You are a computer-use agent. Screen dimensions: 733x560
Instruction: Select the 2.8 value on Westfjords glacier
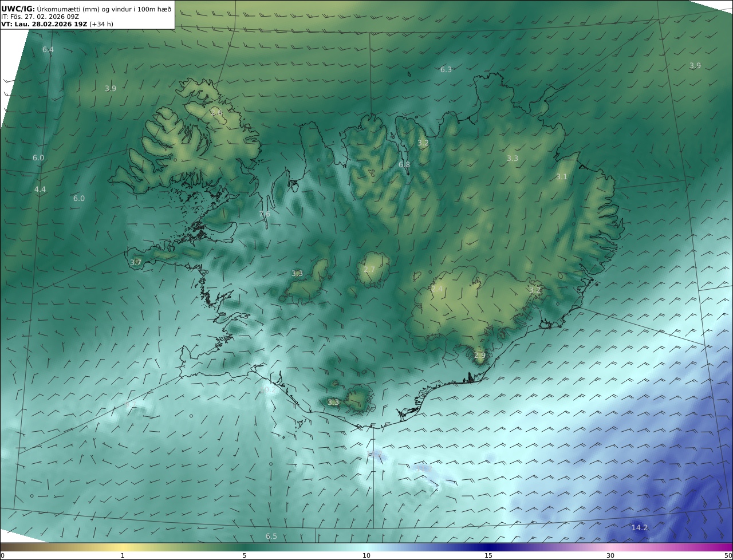click(x=216, y=113)
